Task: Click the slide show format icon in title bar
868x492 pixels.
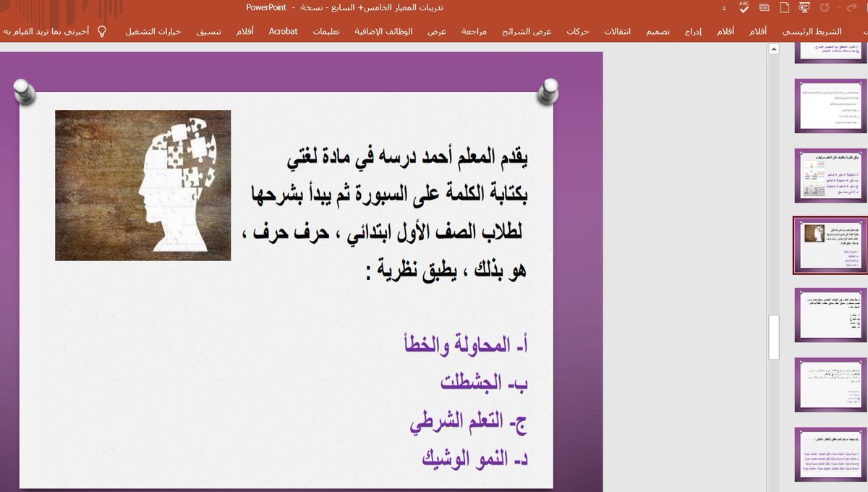Action: coord(765,7)
